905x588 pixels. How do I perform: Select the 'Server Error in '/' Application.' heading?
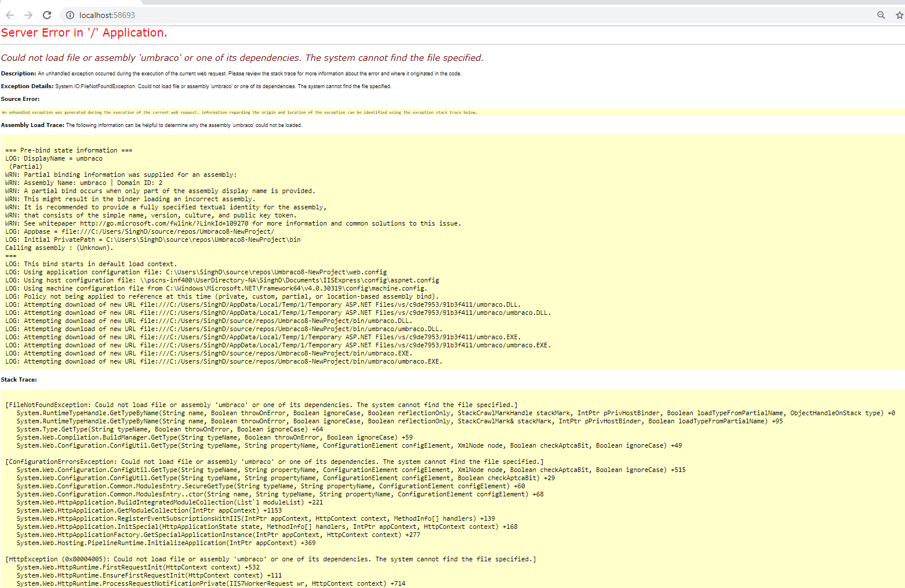84,33
